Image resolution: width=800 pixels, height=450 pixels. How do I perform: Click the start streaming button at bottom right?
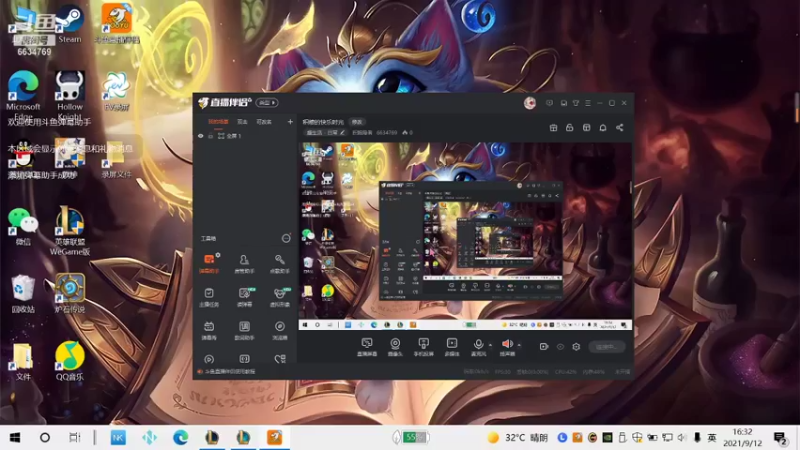(x=607, y=346)
